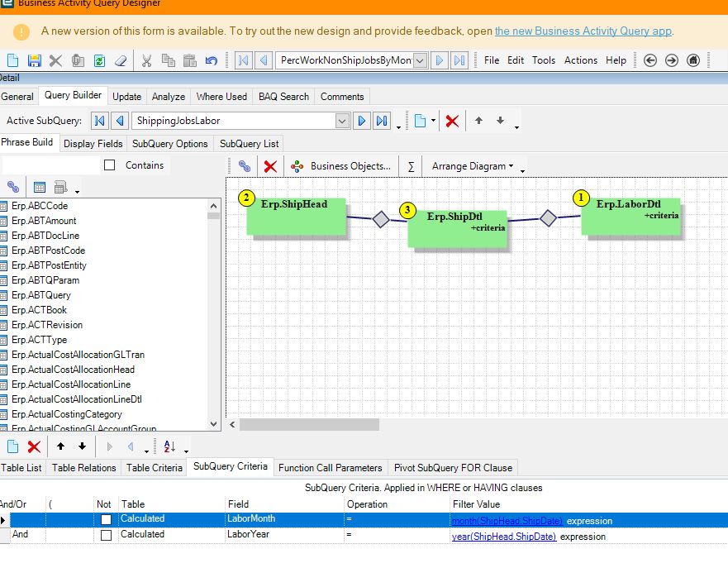Move active subquery down
Screen dimensions: 728x568
(x=500, y=121)
